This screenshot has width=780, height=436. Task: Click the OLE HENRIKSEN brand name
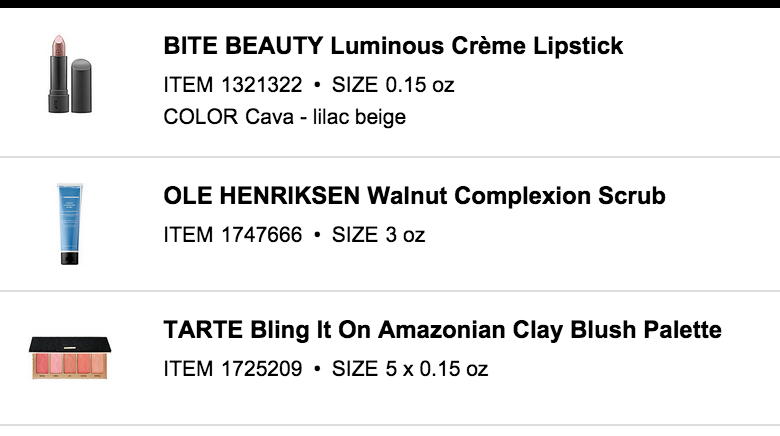[x=262, y=196]
